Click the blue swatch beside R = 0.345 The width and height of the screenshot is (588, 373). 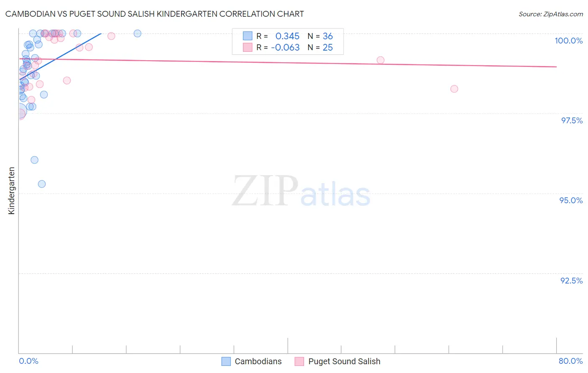pyautogui.click(x=248, y=36)
